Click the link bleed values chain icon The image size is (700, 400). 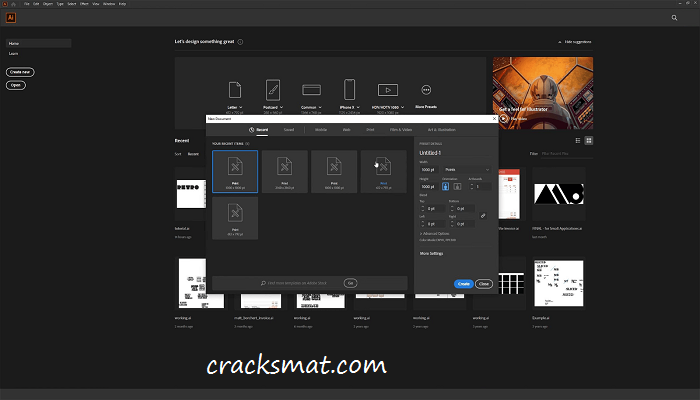pos(483,216)
